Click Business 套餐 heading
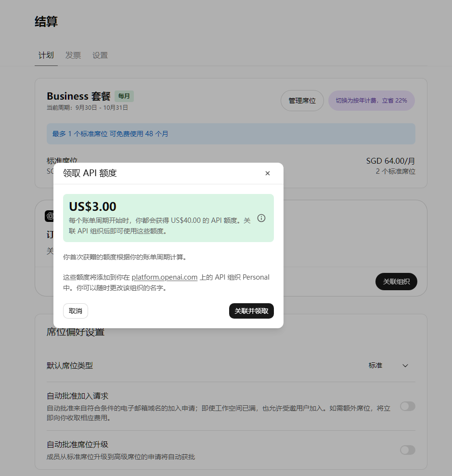This screenshot has height=476, width=452. [78, 96]
